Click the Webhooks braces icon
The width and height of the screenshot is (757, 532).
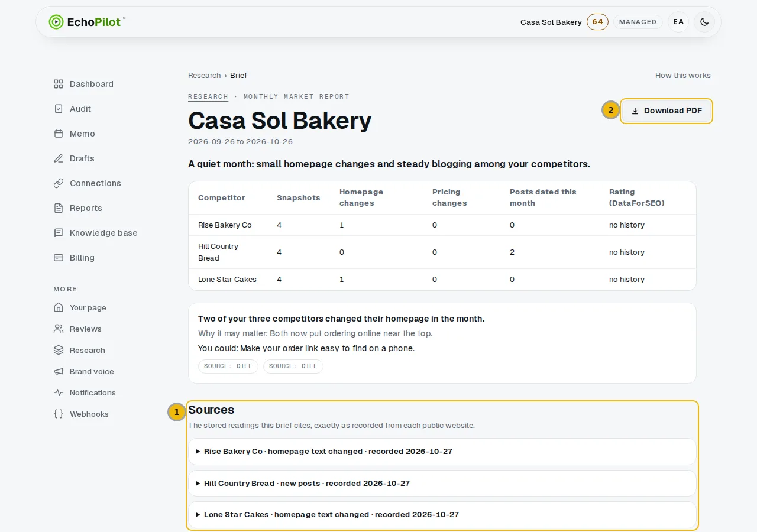(59, 414)
